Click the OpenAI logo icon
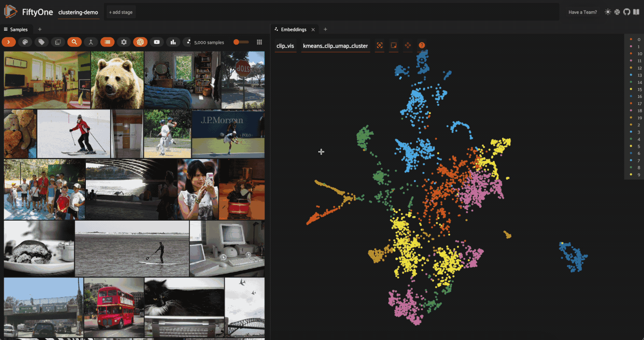The image size is (644, 340). (x=140, y=42)
